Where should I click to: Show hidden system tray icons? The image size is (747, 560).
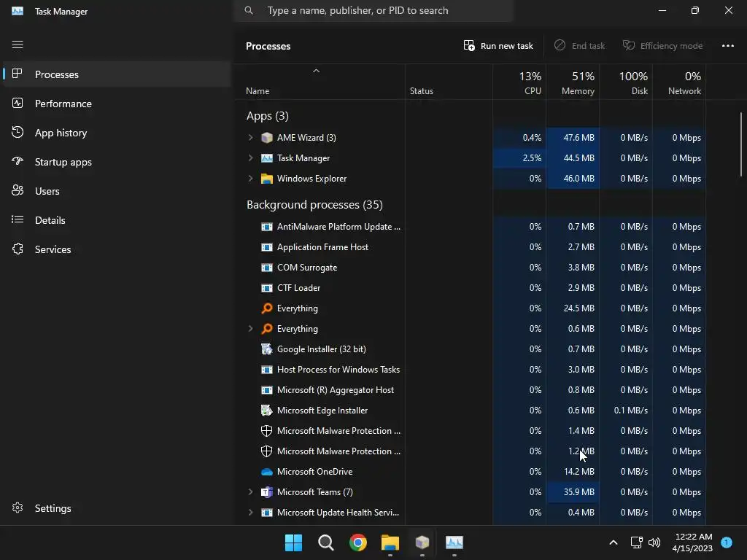coord(614,542)
